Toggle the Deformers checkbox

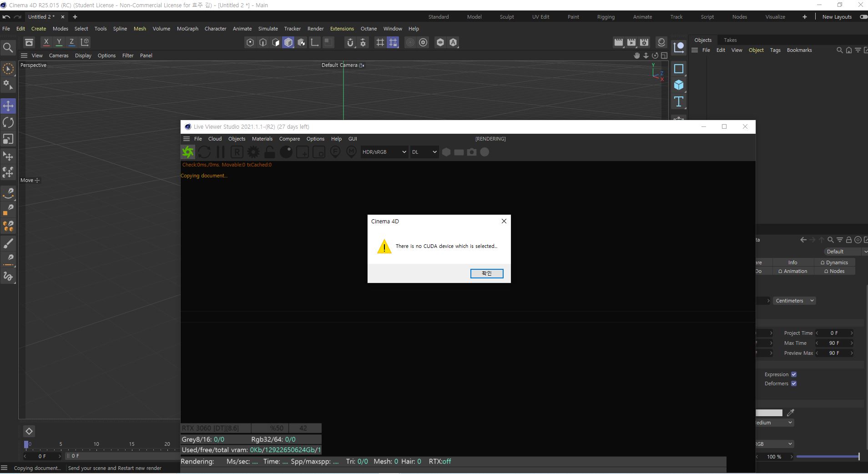tap(794, 383)
